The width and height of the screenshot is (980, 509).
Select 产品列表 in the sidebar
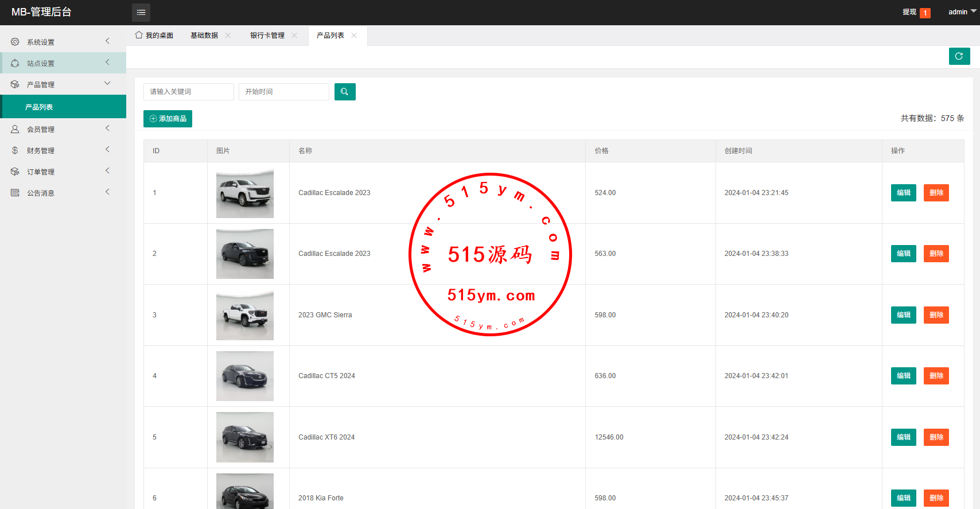(x=39, y=107)
